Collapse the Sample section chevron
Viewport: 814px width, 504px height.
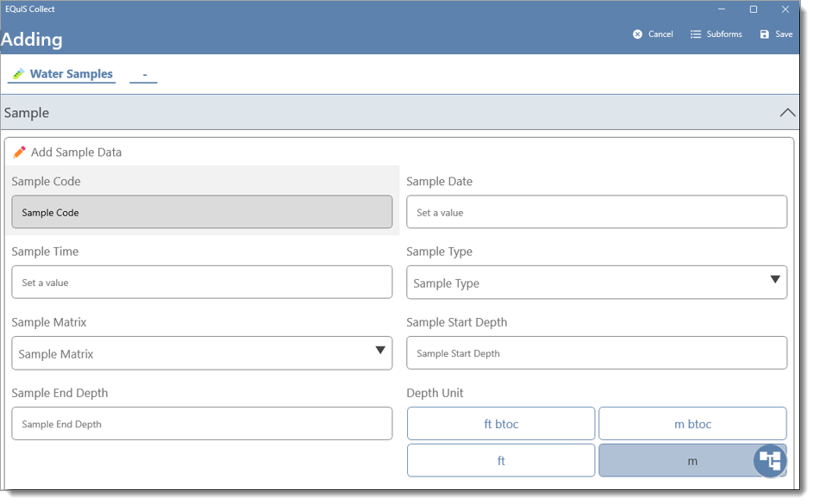[787, 113]
